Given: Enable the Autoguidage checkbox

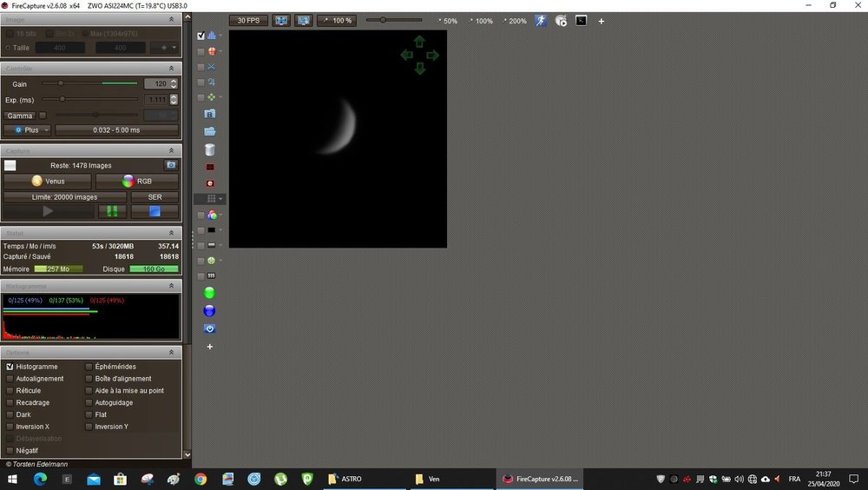Looking at the screenshot, I should pos(89,402).
